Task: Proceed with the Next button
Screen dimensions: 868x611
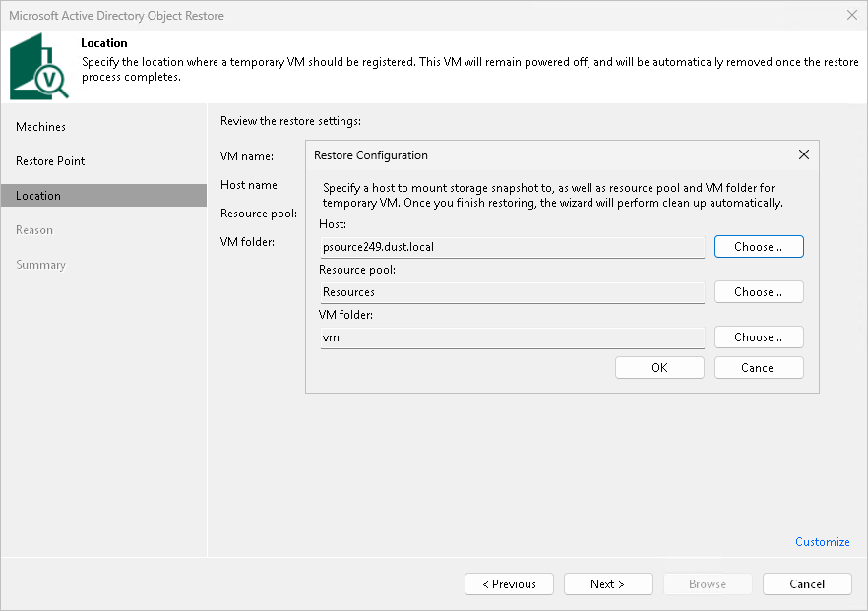Action: (x=608, y=584)
